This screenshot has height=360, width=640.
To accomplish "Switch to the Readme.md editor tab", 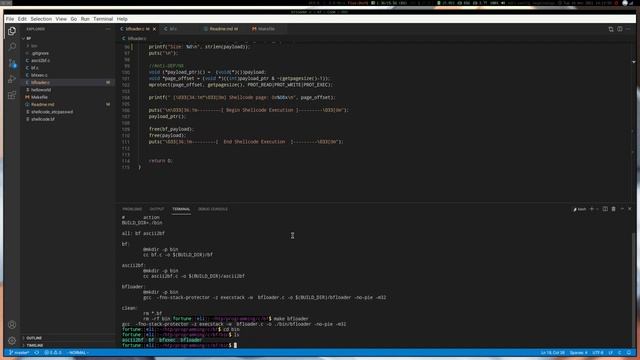I will point(223,29).
